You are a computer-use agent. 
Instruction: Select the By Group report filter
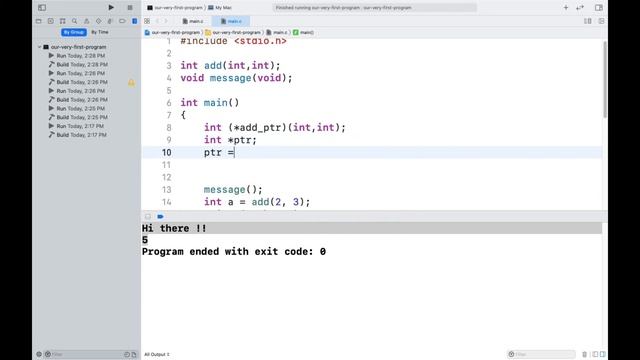pos(74,32)
